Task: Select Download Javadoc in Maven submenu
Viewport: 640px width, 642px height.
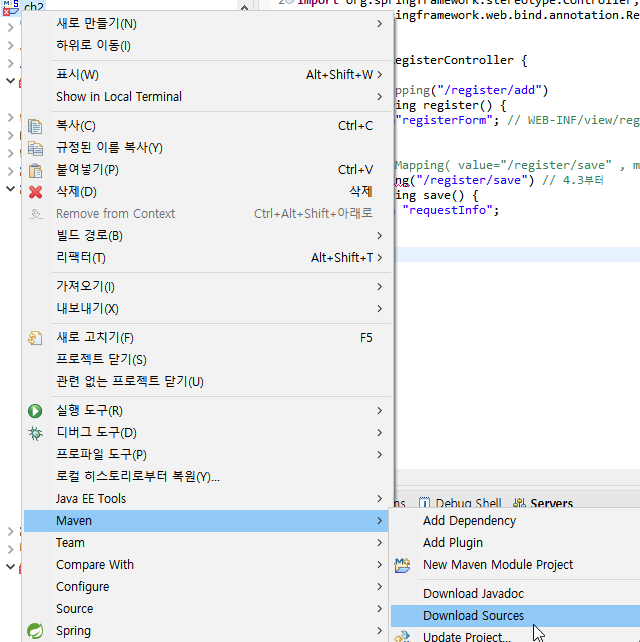Action: point(516,594)
